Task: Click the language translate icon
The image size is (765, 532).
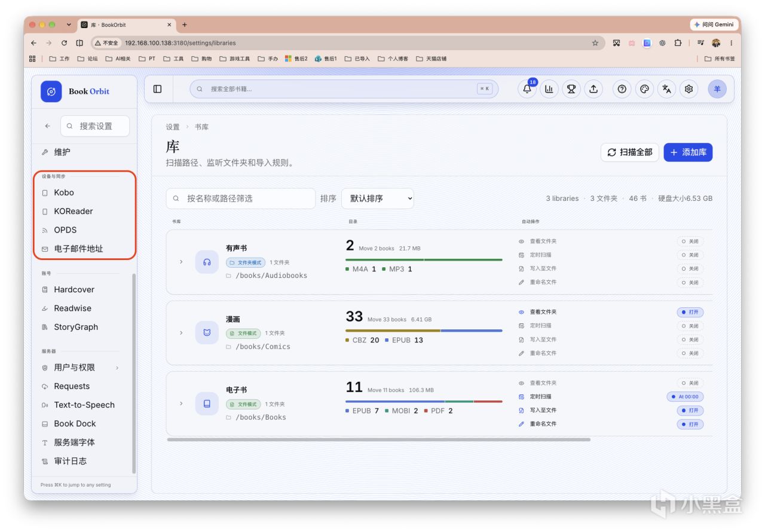Action: coord(666,89)
